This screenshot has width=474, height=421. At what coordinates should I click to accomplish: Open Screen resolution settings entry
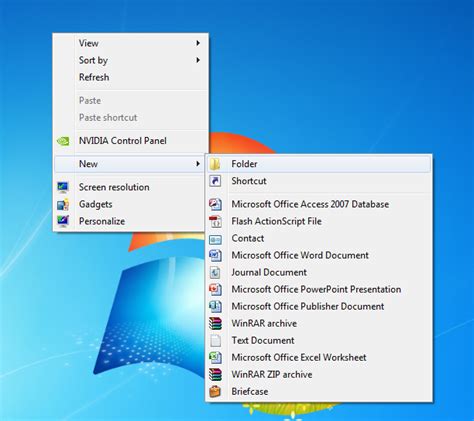pyautogui.click(x=130, y=187)
